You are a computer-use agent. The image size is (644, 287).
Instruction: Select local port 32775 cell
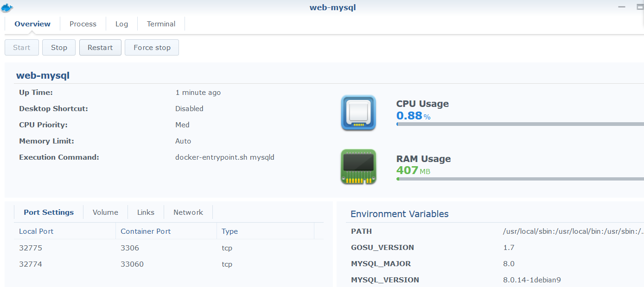tap(31, 248)
